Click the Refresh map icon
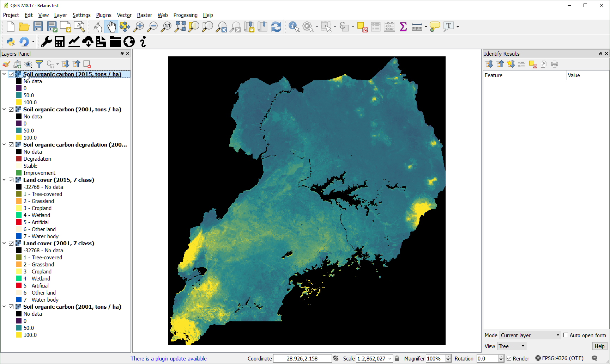610x364 pixels. (x=276, y=27)
